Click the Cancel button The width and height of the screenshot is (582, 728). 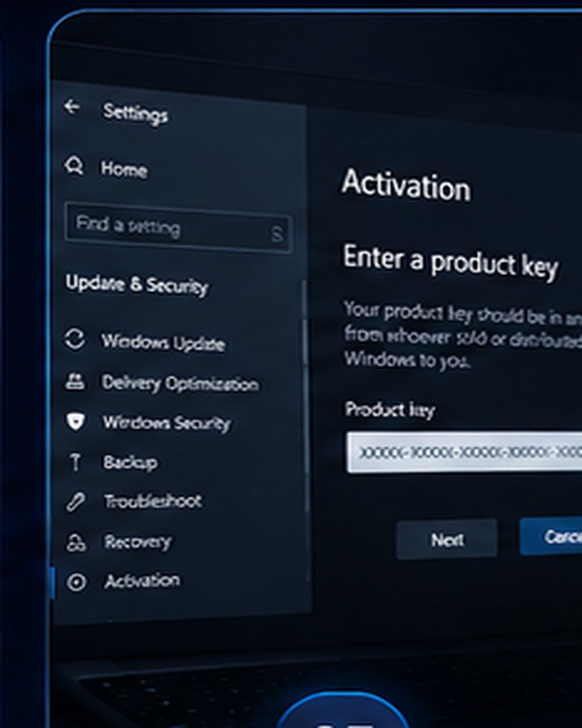point(551,537)
